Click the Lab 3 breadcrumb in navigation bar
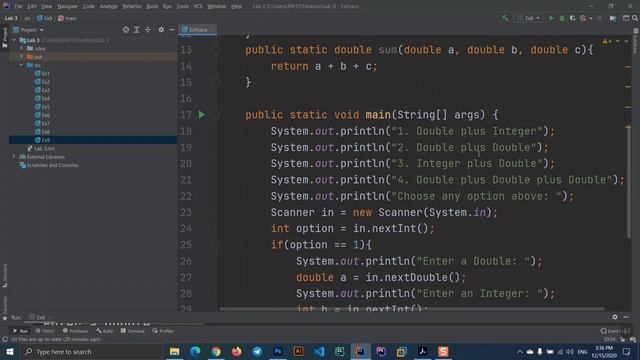 11,18
